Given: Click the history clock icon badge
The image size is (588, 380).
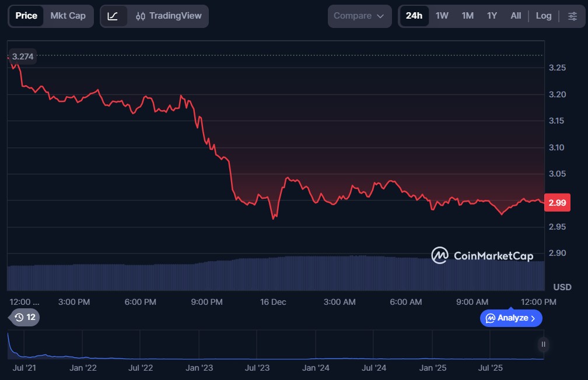Looking at the screenshot, I should pyautogui.click(x=24, y=318).
